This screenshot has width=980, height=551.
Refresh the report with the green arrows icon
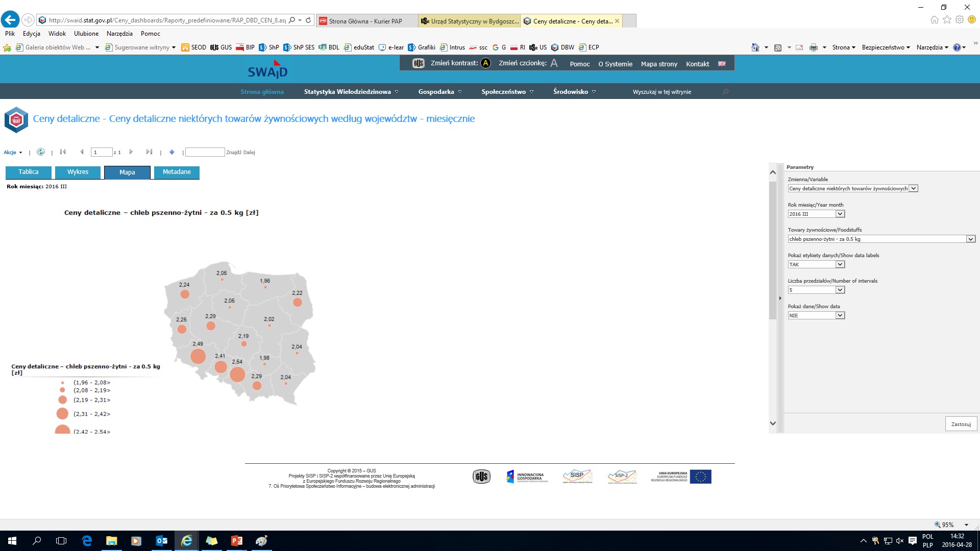click(41, 152)
